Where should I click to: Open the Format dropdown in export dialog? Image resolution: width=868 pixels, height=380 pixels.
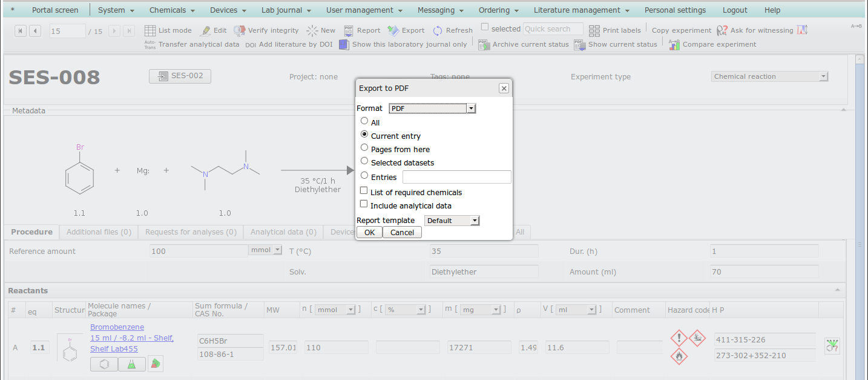click(432, 108)
